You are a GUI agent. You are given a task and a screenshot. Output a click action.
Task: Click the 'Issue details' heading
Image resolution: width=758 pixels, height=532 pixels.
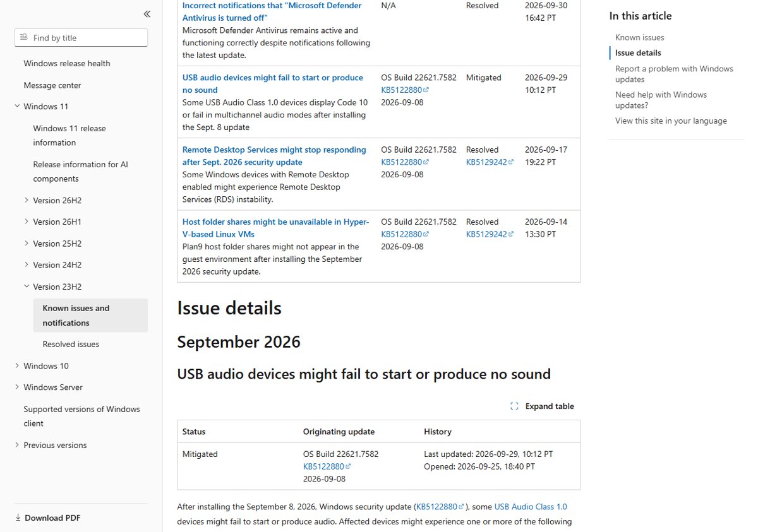(229, 309)
